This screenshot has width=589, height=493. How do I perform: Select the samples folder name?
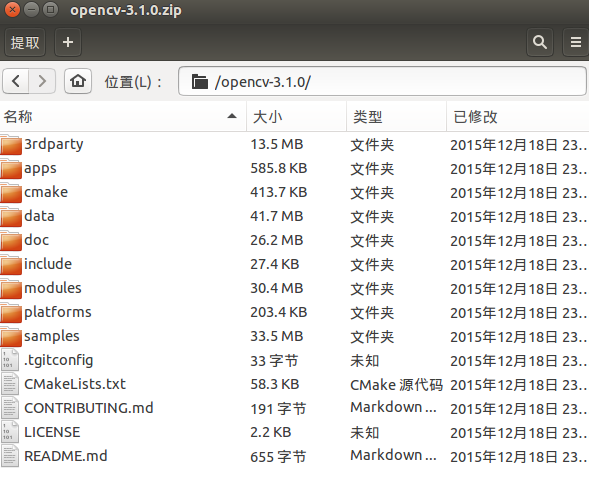point(52,337)
